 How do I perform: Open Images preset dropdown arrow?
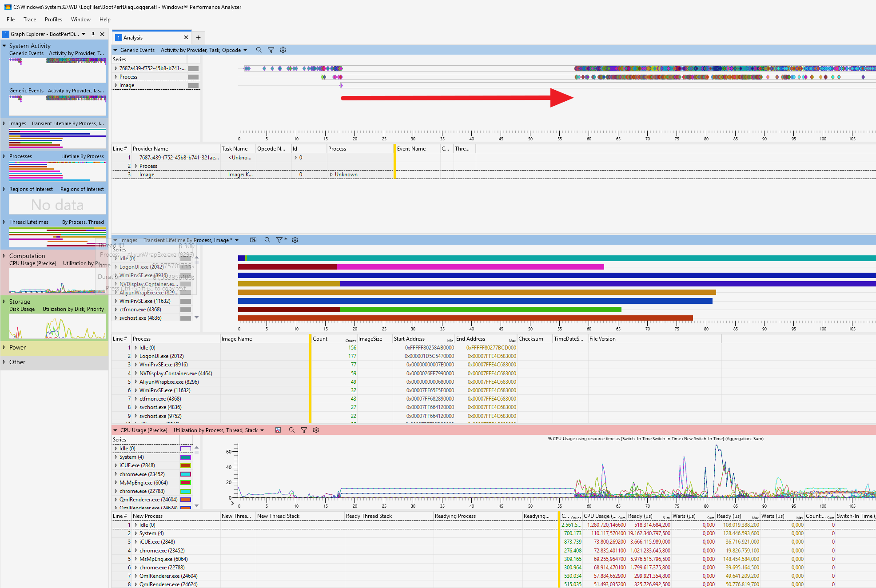237,240
